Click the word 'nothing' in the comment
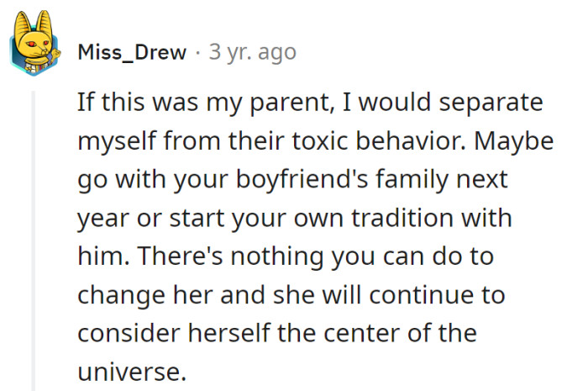 (x=277, y=258)
